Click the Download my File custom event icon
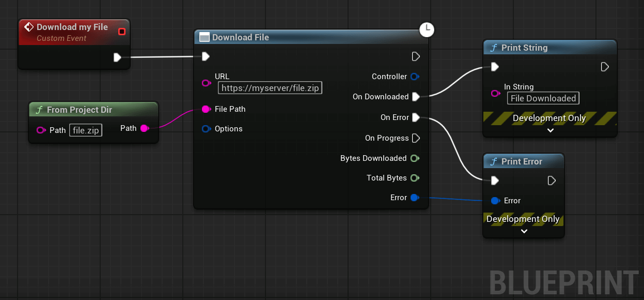 [x=29, y=27]
